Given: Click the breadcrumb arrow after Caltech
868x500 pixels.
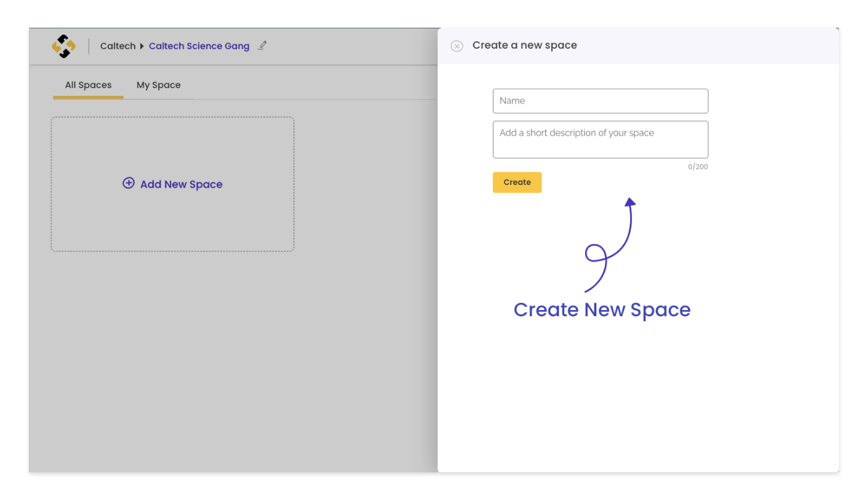Looking at the screenshot, I should (x=142, y=46).
